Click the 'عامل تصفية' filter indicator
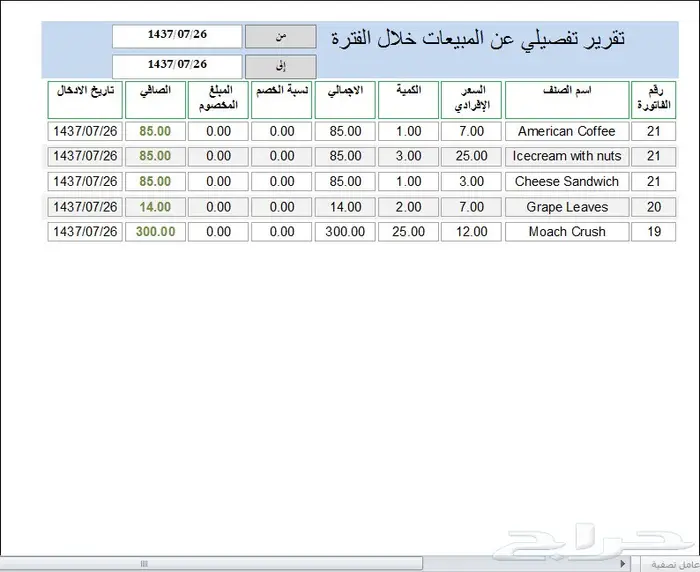This screenshot has width=700, height=572. (670, 564)
